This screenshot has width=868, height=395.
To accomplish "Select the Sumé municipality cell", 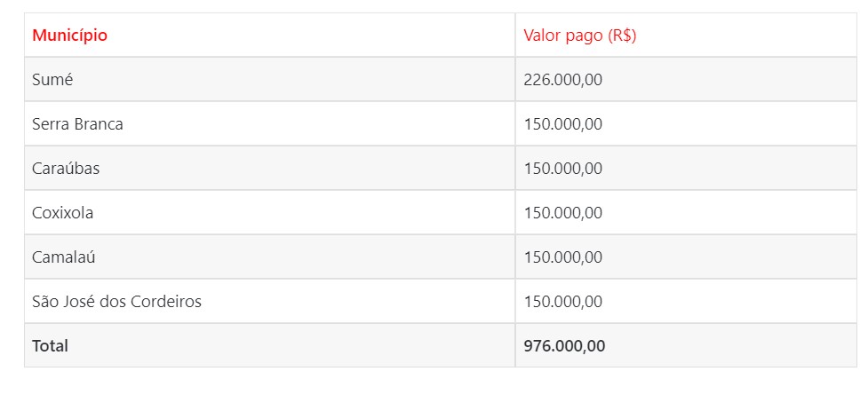I will 269,80.
